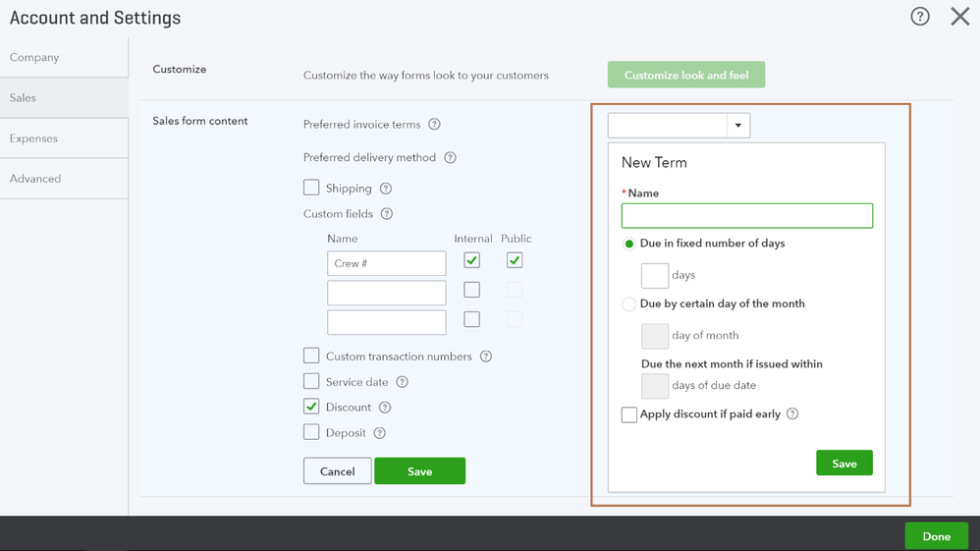
Task: Save the New Term
Action: pyautogui.click(x=844, y=464)
